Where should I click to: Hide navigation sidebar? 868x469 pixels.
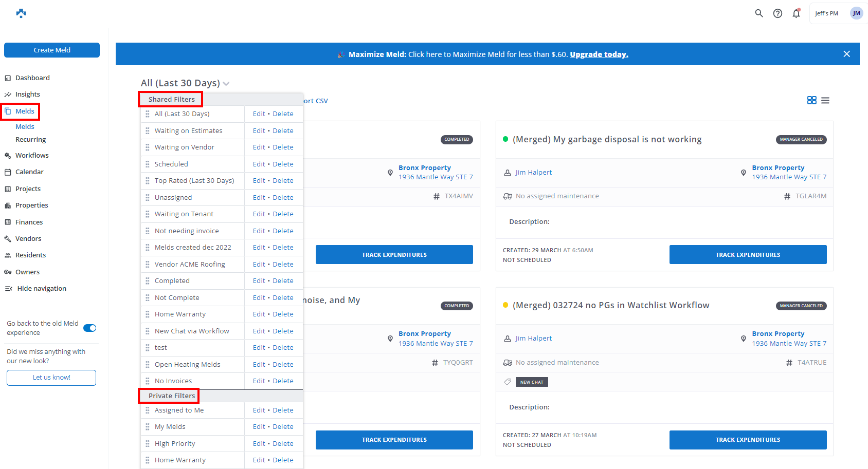[36, 289]
